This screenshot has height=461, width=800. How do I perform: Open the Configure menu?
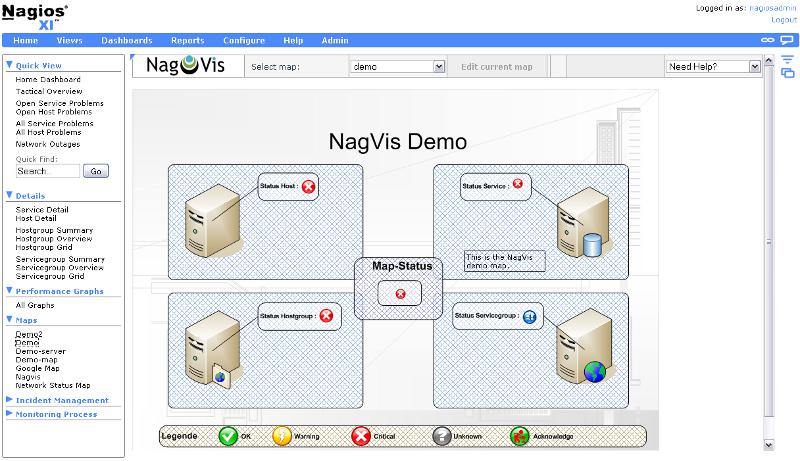coord(244,40)
